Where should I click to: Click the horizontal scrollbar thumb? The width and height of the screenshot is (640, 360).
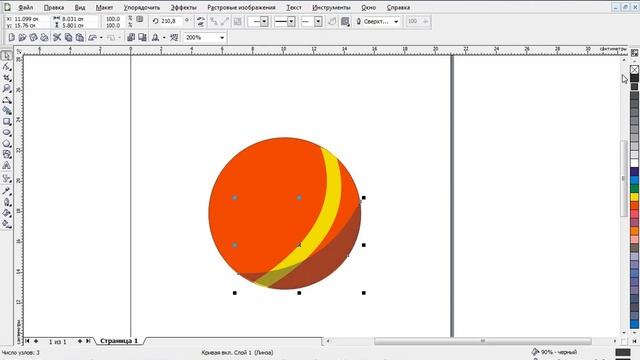(x=482, y=341)
